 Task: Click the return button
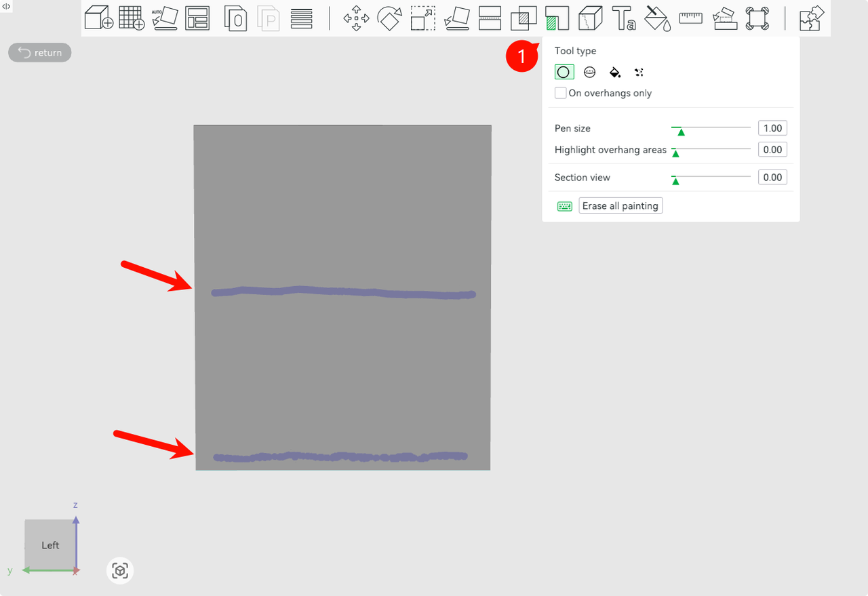click(40, 53)
